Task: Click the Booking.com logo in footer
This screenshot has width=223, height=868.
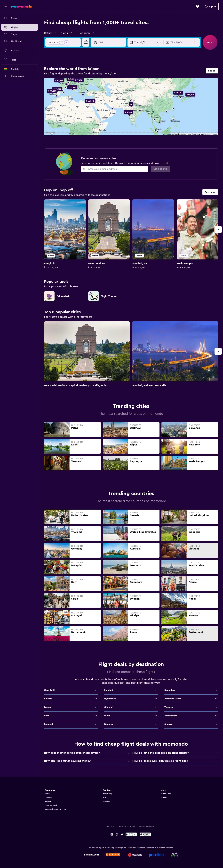Action: point(91,855)
